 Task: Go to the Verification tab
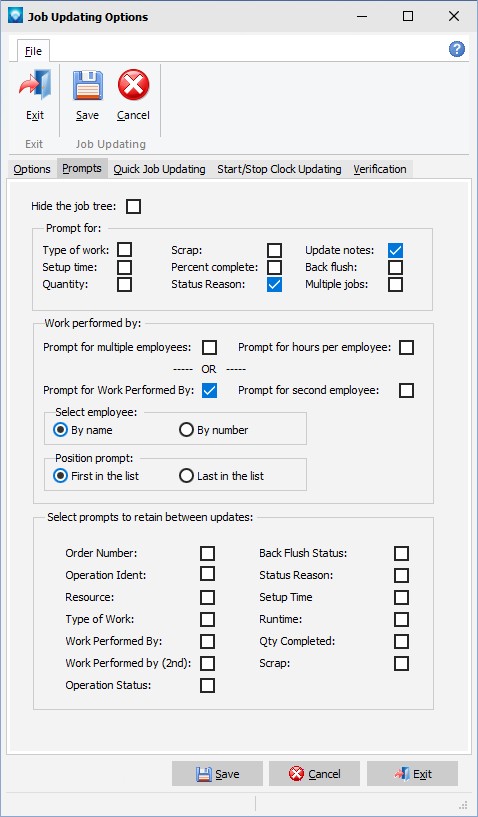(x=380, y=169)
